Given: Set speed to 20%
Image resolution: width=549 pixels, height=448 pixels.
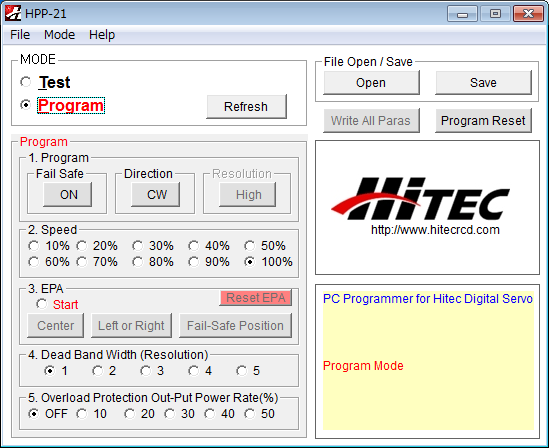Looking at the screenshot, I should (x=82, y=246).
